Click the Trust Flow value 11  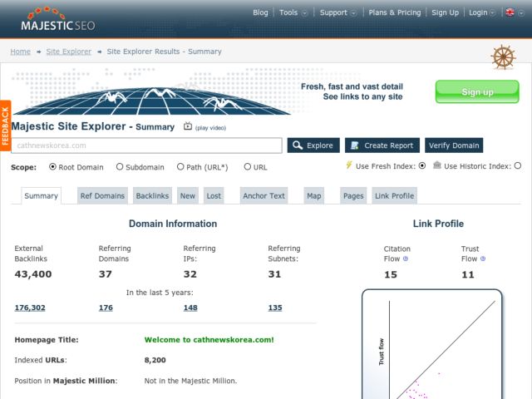pyautogui.click(x=468, y=274)
